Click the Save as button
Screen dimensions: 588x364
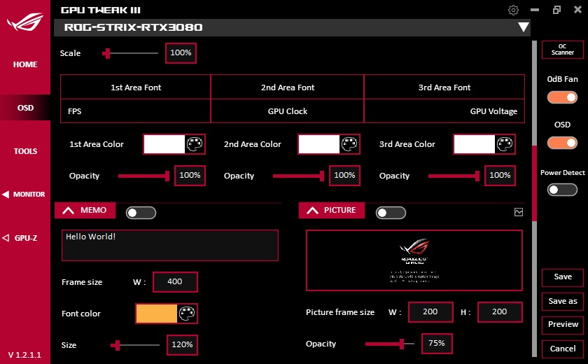(563, 302)
